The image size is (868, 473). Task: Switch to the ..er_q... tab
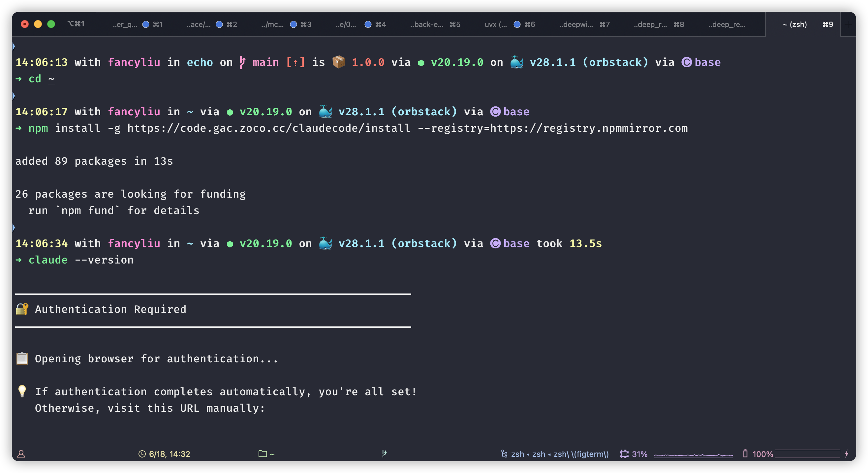click(125, 24)
